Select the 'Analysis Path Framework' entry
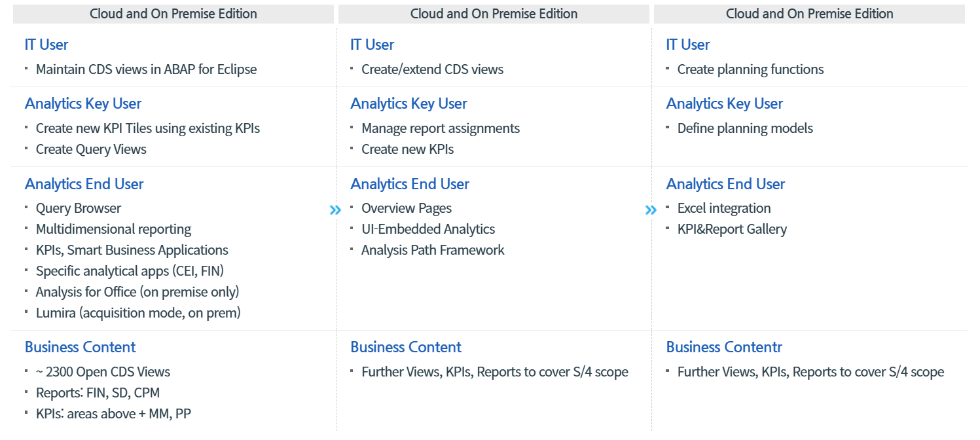Screen dimensions: 980x440 click(x=433, y=250)
